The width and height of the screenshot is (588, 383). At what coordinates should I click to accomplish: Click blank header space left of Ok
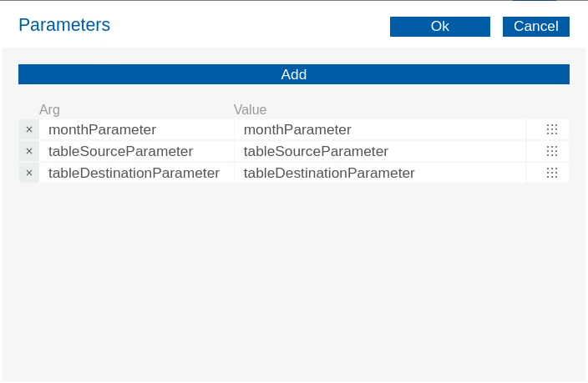251,25
